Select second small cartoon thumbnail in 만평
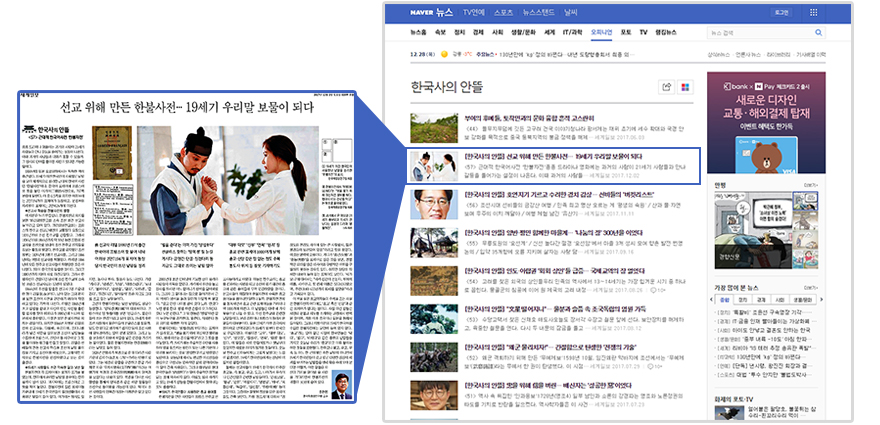 tap(805, 221)
